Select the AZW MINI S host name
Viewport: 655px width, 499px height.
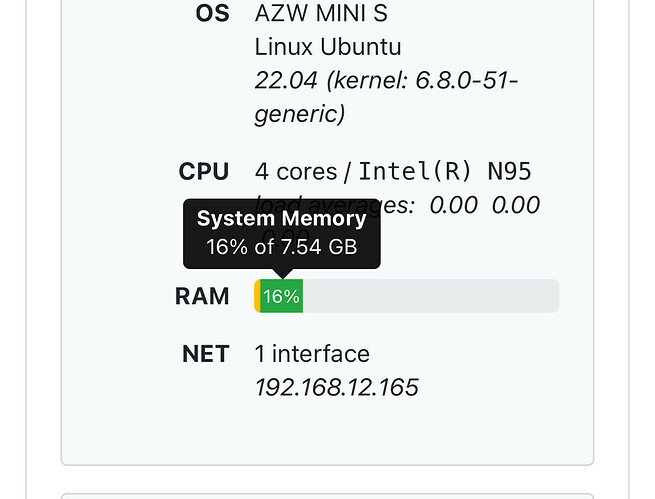(x=321, y=14)
